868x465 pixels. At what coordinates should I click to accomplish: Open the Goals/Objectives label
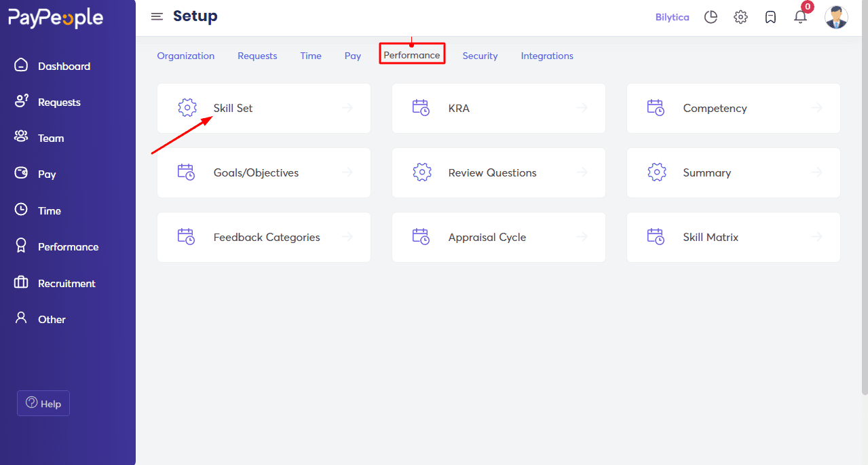tap(257, 172)
